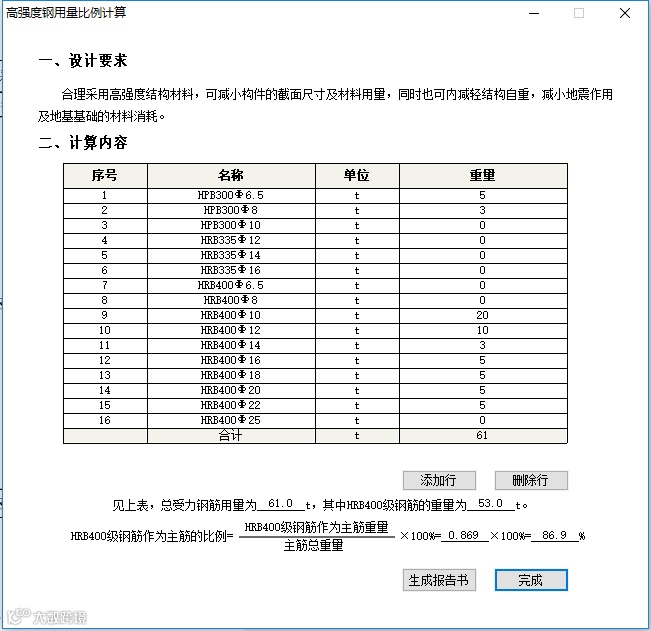
Task: Click the 二、计算内容 heading
Action: 83,142
